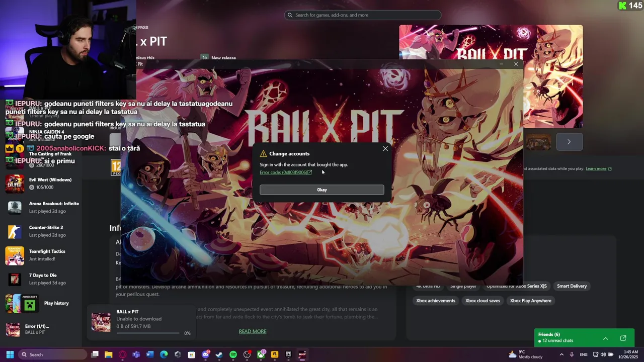Image resolution: width=644 pixels, height=362 pixels.
Task: Expand the Friends (6) chat panel
Action: click(605, 338)
